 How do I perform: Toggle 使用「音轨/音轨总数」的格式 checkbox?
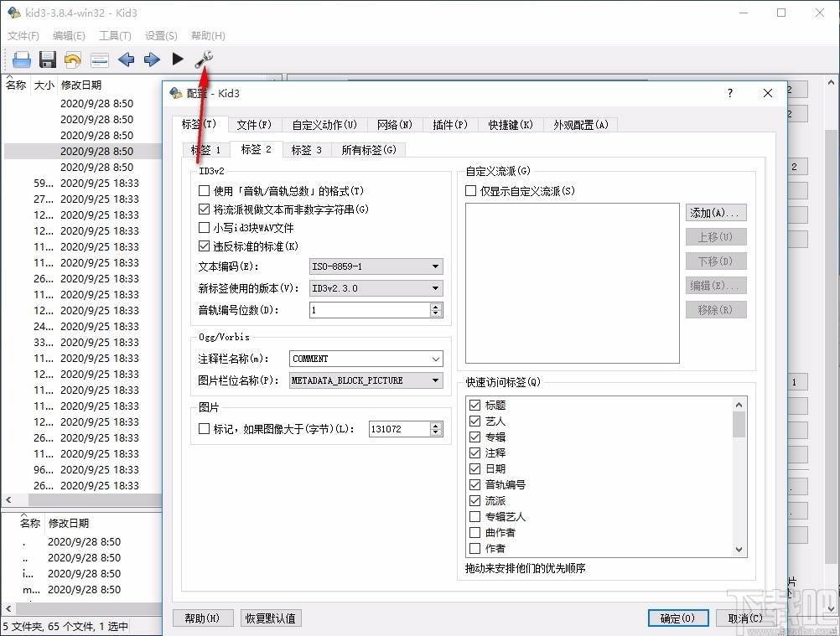(x=204, y=190)
